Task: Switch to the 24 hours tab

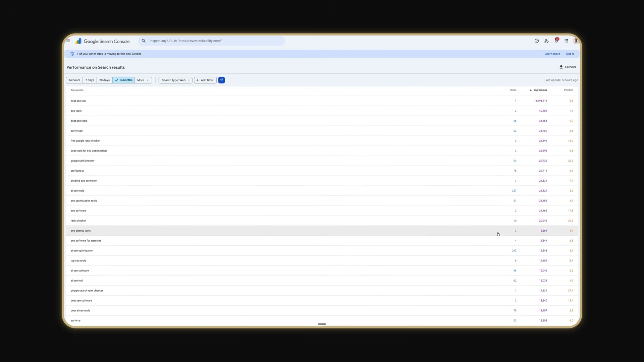Action: pos(74,80)
